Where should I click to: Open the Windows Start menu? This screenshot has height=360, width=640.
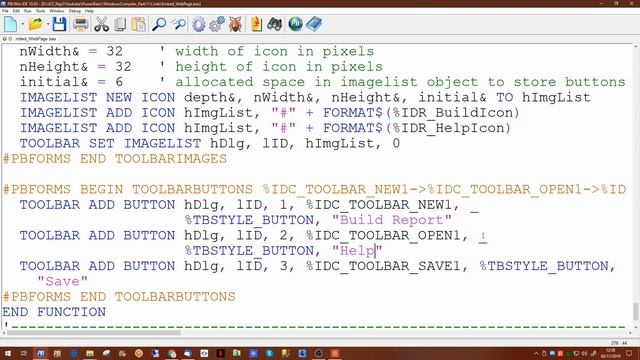coord(7,353)
